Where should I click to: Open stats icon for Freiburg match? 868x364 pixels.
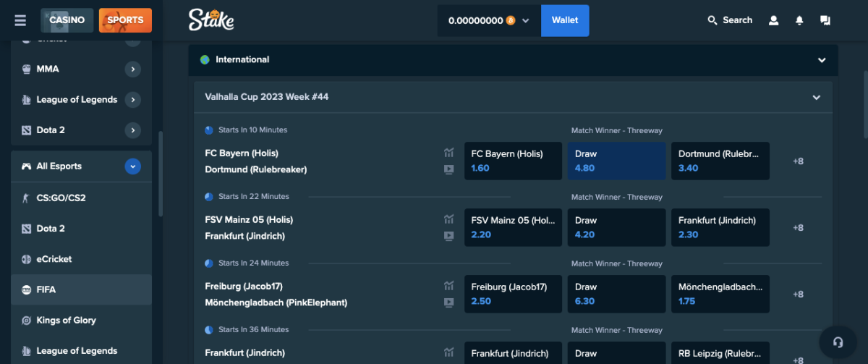tap(449, 287)
